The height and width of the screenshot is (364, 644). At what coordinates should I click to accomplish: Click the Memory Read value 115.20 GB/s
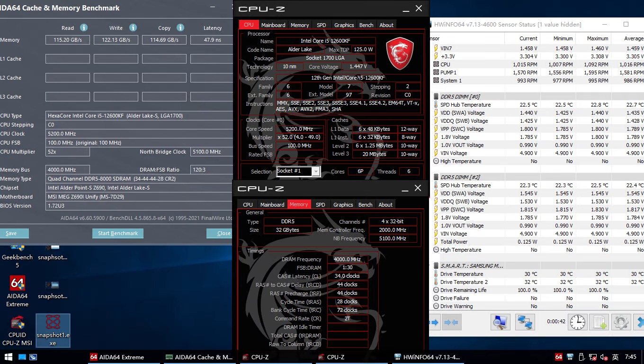click(68, 40)
